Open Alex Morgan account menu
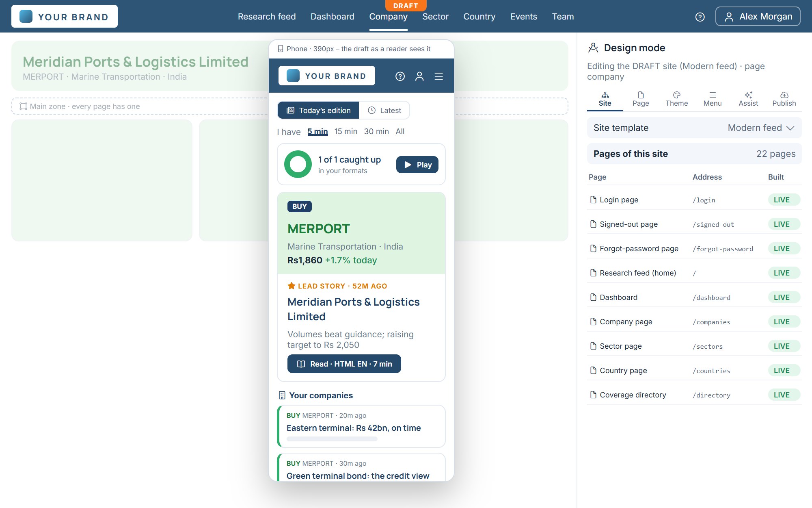The height and width of the screenshot is (508, 812). pos(758,16)
